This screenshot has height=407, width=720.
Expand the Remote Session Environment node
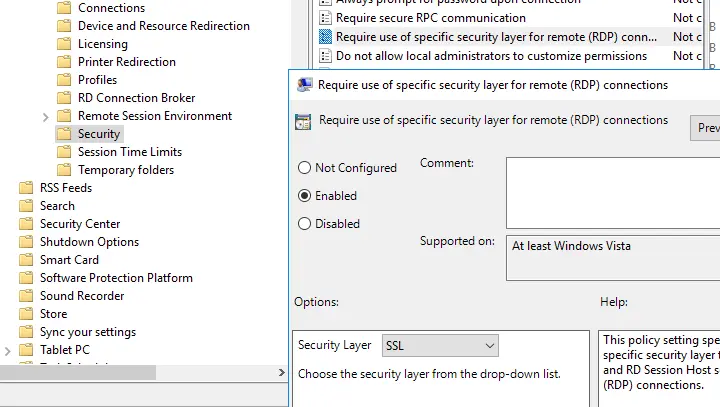[x=45, y=117]
